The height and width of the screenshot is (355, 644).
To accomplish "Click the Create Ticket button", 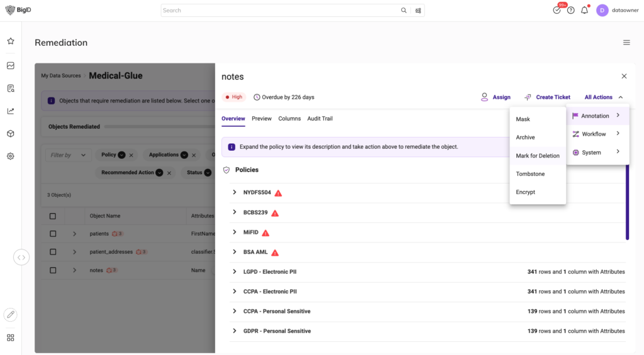I will coord(547,97).
